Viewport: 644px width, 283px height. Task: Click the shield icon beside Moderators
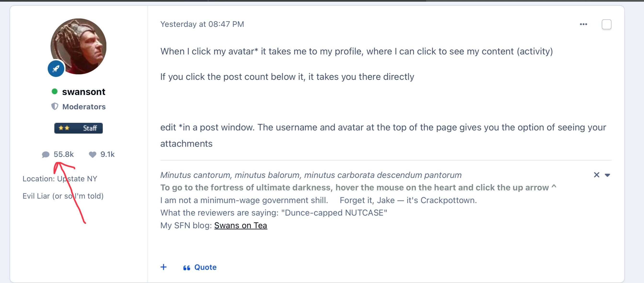point(54,106)
